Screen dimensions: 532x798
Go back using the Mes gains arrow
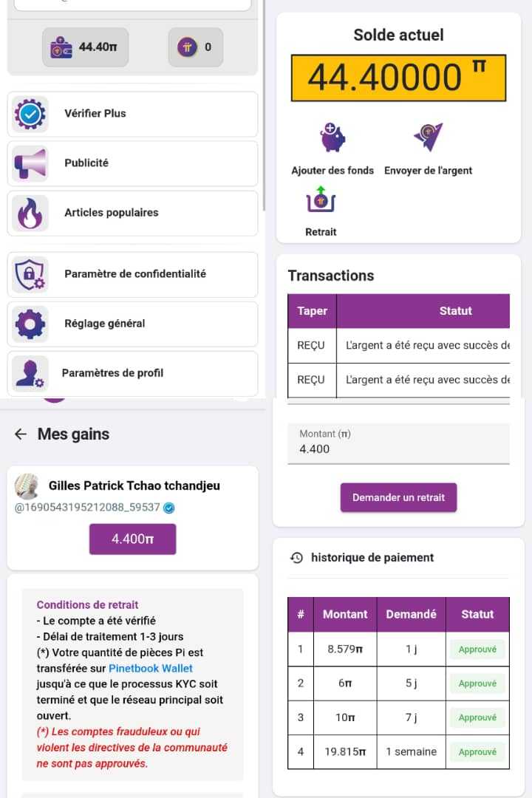pos(21,434)
